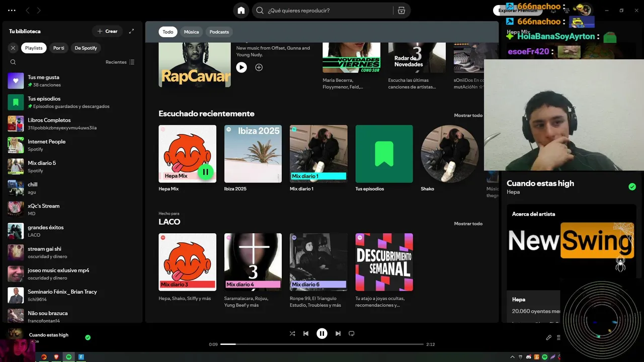Click the Explorar Premium button
This screenshot has width=644, height=362.
click(518, 10)
